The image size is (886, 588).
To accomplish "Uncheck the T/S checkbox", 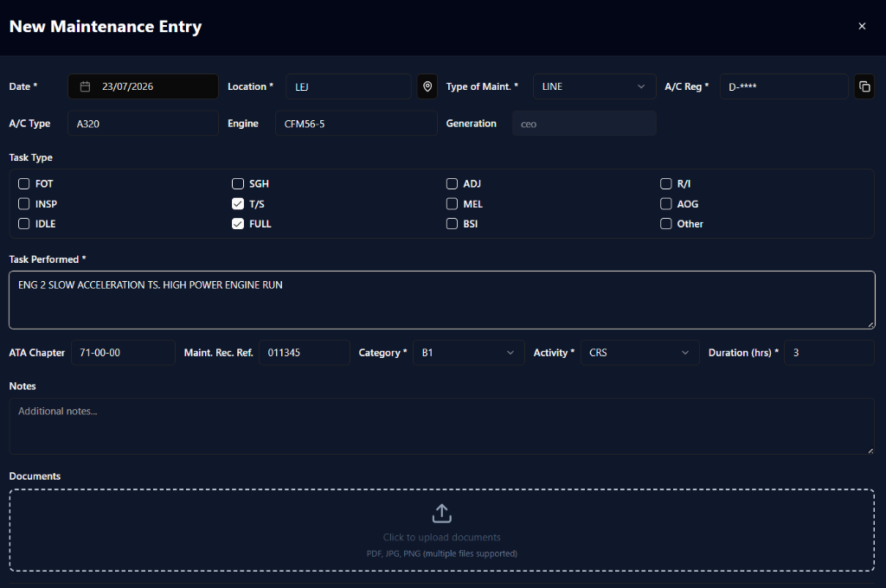I will (x=238, y=204).
